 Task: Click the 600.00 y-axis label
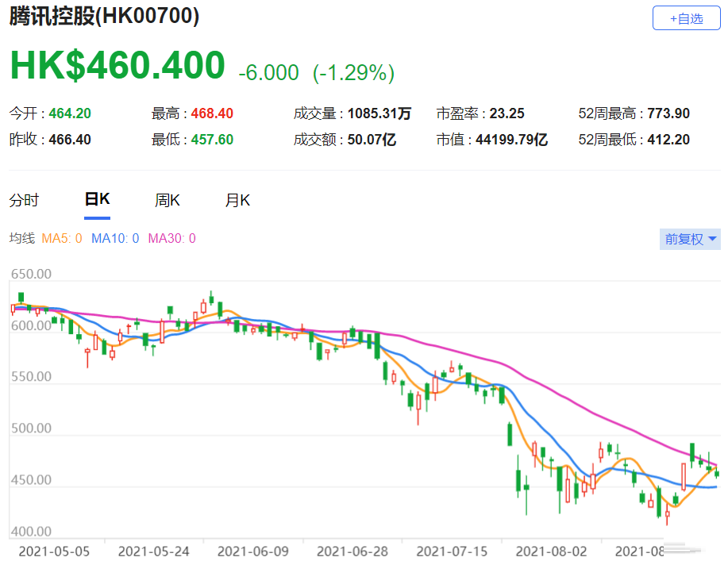click(31, 325)
